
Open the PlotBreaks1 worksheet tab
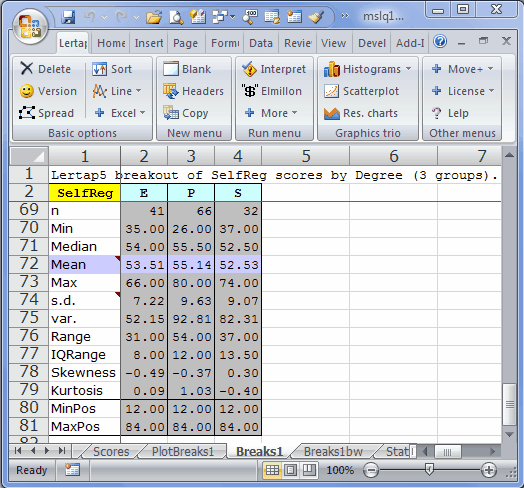tap(182, 452)
